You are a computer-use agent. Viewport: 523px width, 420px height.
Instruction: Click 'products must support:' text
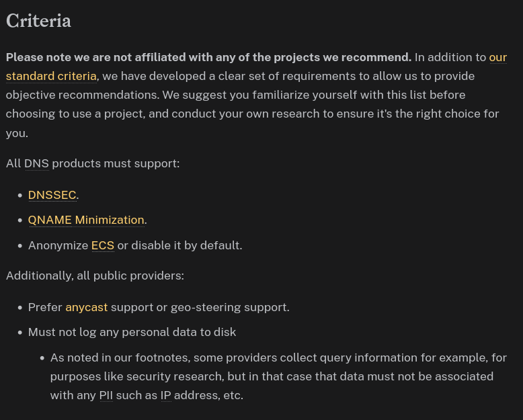116,163
